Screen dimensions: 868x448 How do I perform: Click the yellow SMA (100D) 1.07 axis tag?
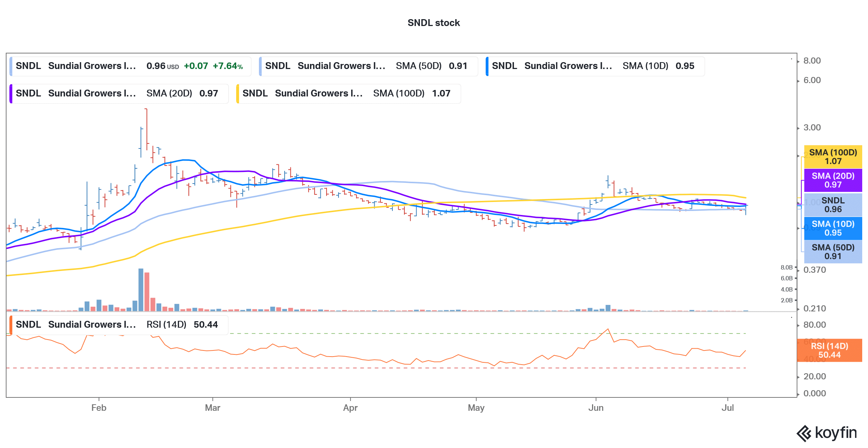point(833,157)
